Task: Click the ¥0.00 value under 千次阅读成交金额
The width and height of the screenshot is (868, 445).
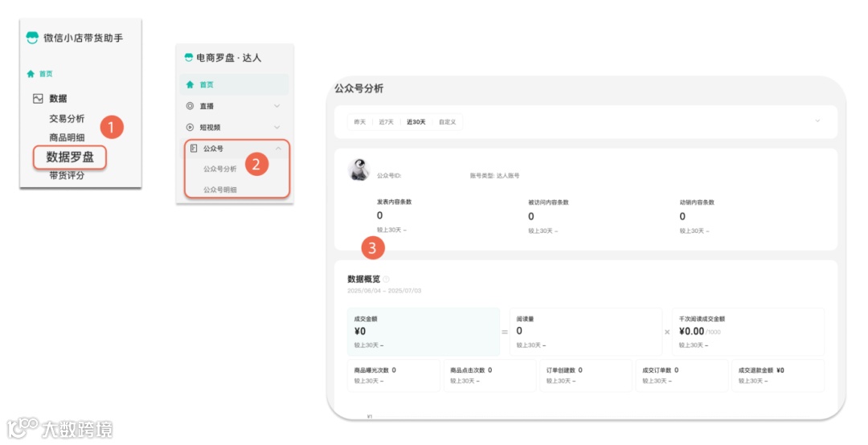Action: (691, 331)
